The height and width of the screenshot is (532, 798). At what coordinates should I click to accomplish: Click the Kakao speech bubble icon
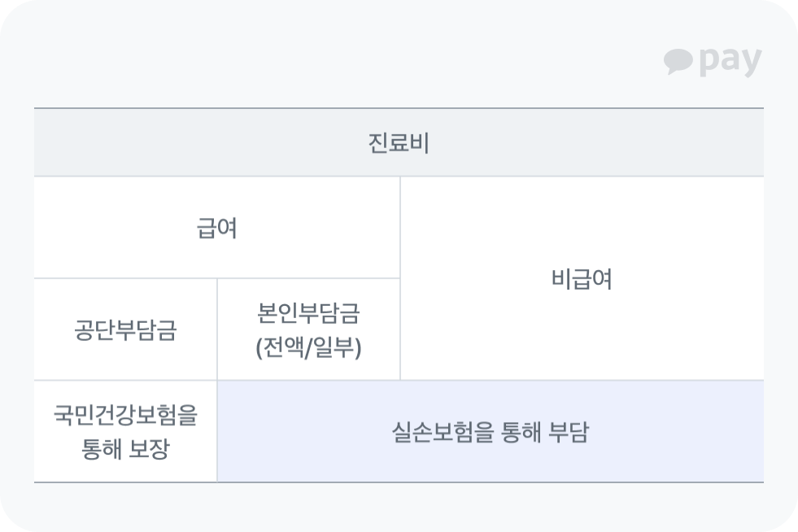point(678,62)
